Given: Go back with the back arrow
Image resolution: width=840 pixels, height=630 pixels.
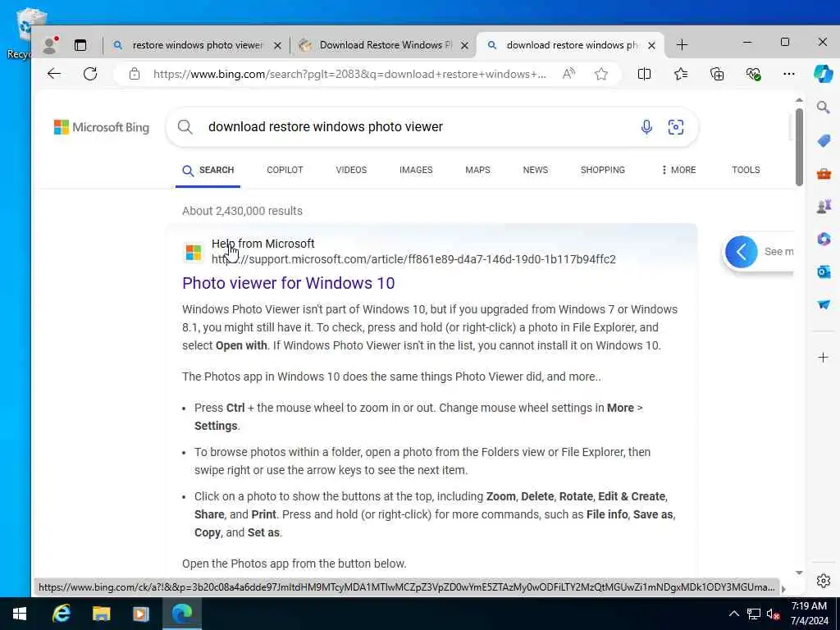Looking at the screenshot, I should [54, 74].
